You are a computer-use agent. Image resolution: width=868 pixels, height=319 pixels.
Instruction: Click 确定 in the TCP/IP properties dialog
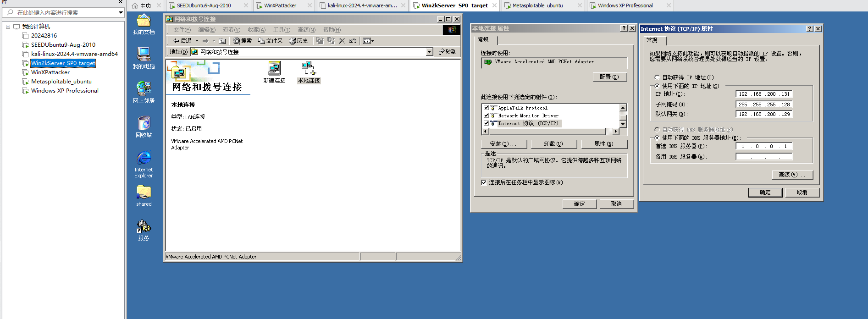(765, 192)
